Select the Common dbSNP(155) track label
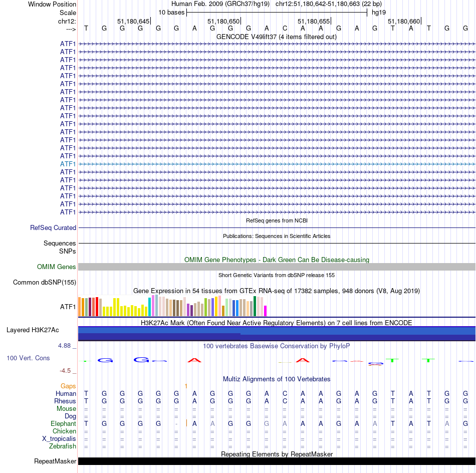Viewport: 476px width, 473px height. (x=45, y=282)
